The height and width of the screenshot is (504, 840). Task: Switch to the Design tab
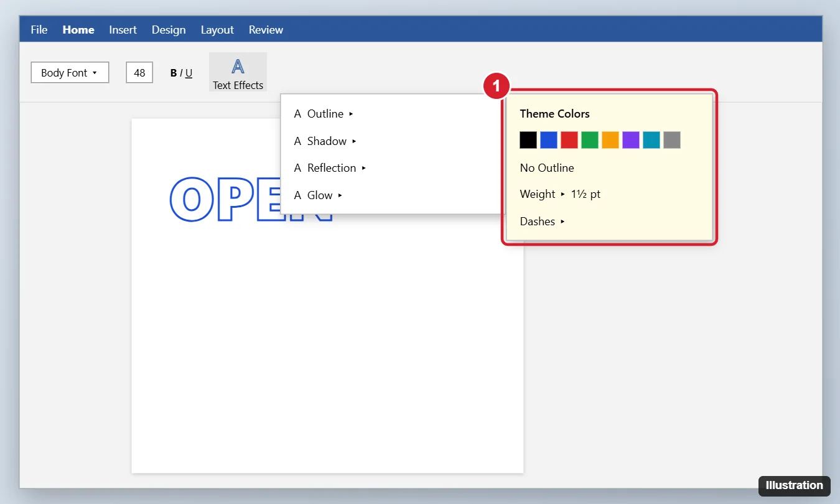169,29
